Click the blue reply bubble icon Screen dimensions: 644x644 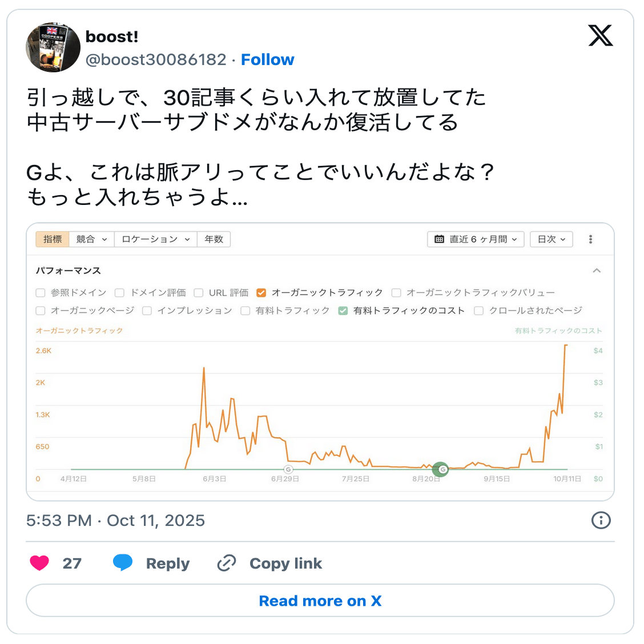click(123, 562)
